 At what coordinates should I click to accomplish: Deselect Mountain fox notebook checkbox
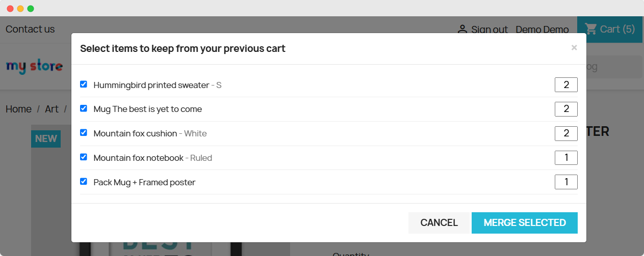[x=84, y=157]
